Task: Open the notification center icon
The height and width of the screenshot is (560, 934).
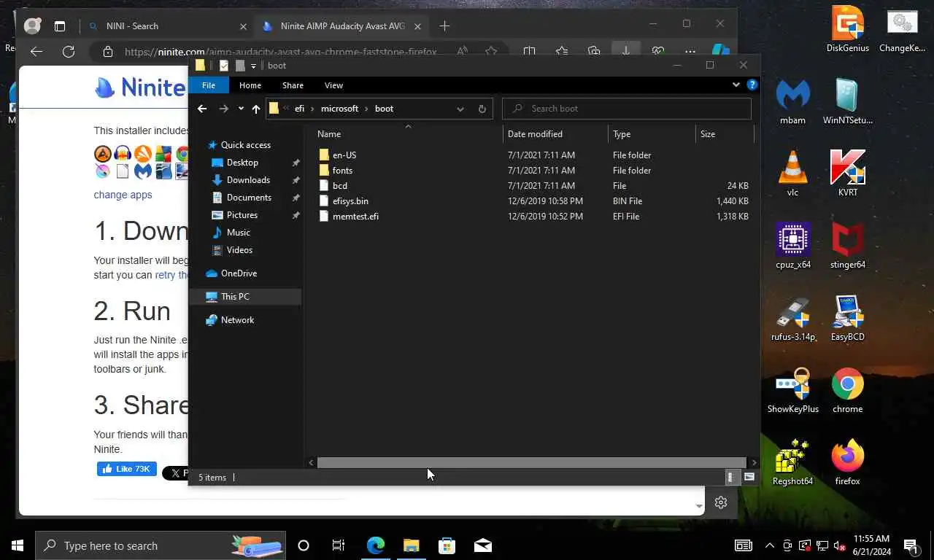Action: (x=911, y=545)
